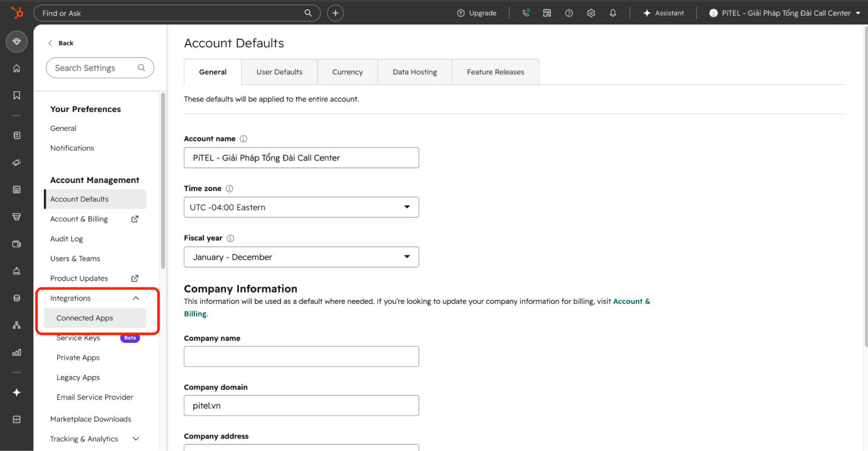The width and height of the screenshot is (868, 451).
Task: Open the Marketplace storefront icon
Action: point(547,13)
